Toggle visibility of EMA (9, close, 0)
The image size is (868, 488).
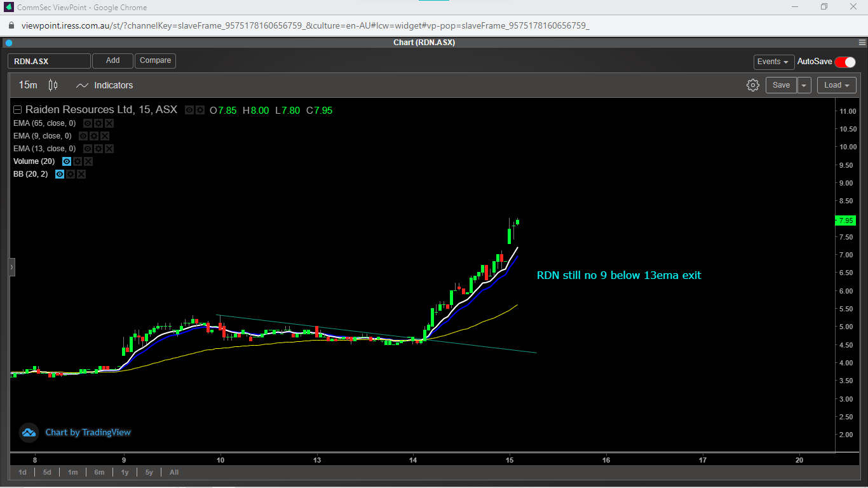[83, 136]
